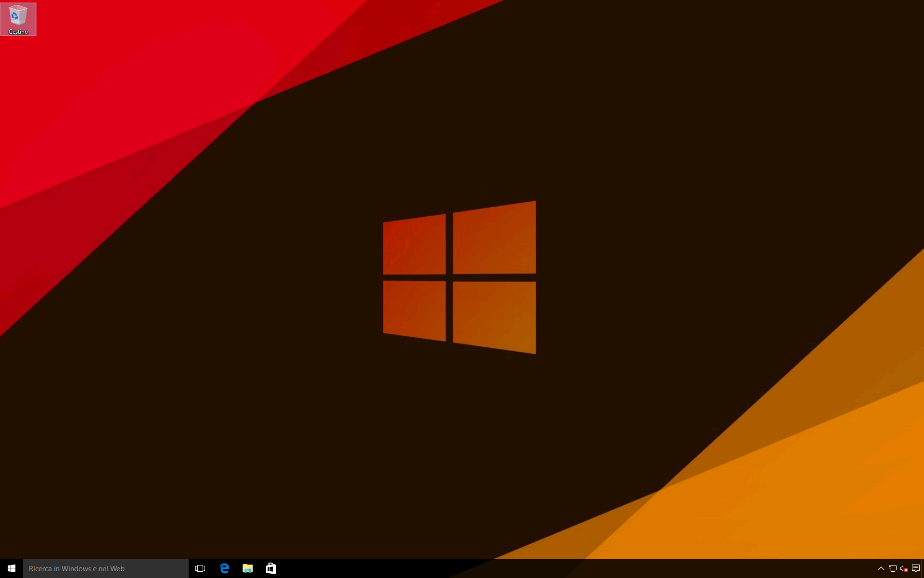The image size is (924, 578).
Task: Click the 'Ricerca in Windows e nel Web' search box
Action: pyautogui.click(x=106, y=568)
